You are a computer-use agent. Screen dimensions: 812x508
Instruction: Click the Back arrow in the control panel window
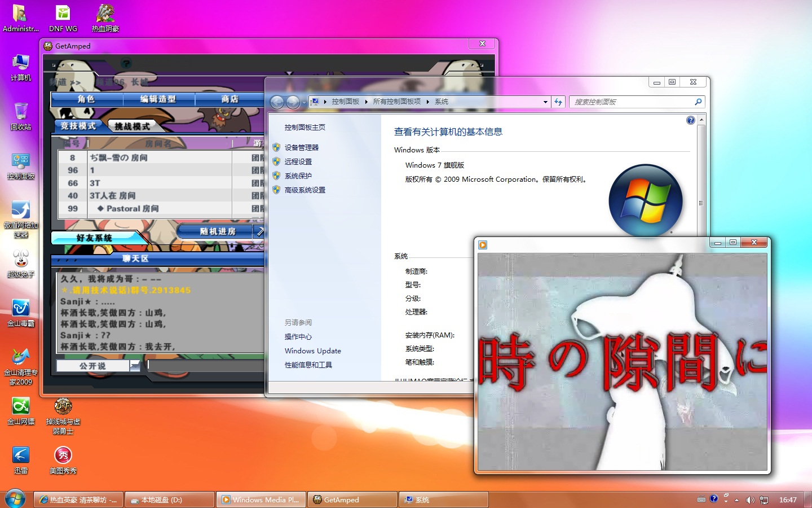(277, 102)
